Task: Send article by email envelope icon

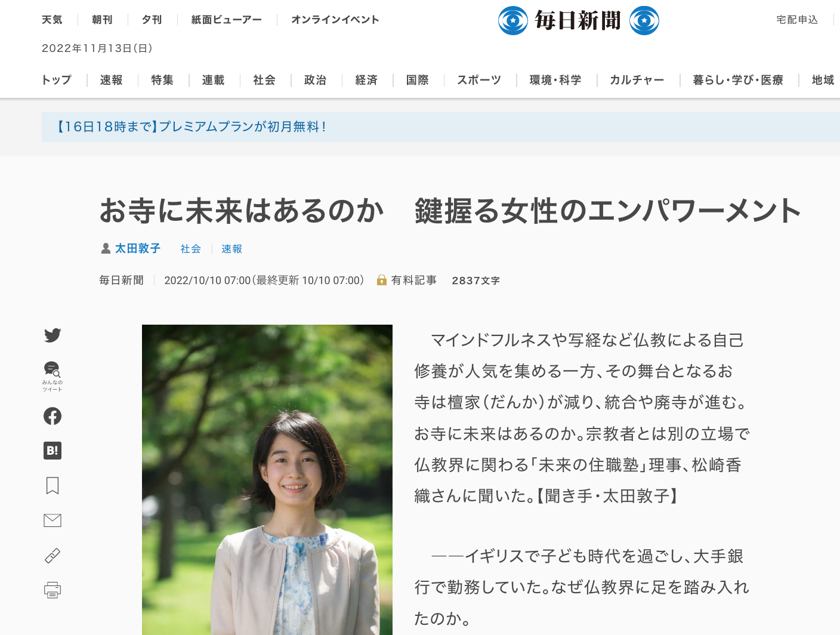Action: [52, 520]
